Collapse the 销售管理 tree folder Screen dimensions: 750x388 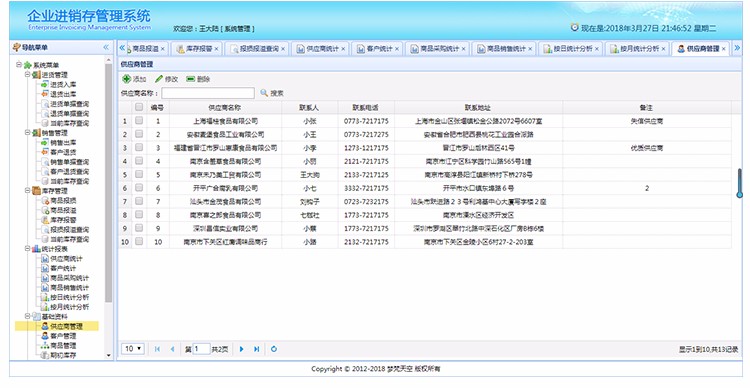[x=28, y=133]
